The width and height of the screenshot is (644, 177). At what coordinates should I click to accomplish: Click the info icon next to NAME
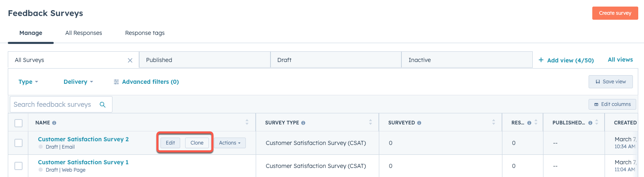54,123
